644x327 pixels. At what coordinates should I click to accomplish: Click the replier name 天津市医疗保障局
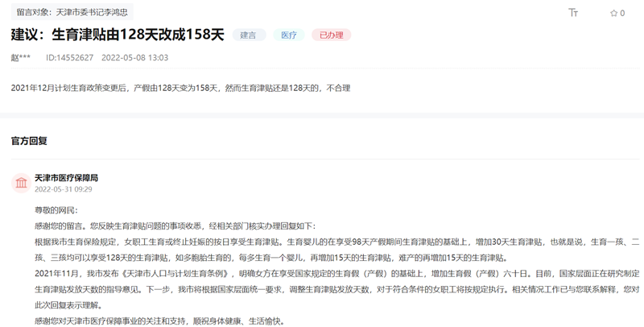coord(66,178)
